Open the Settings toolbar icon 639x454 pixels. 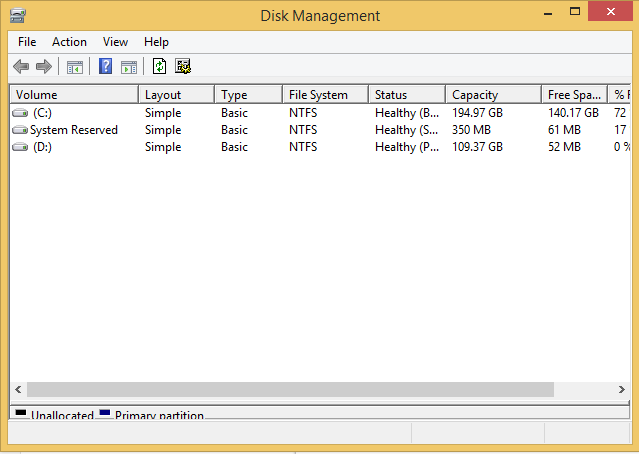click(183, 66)
